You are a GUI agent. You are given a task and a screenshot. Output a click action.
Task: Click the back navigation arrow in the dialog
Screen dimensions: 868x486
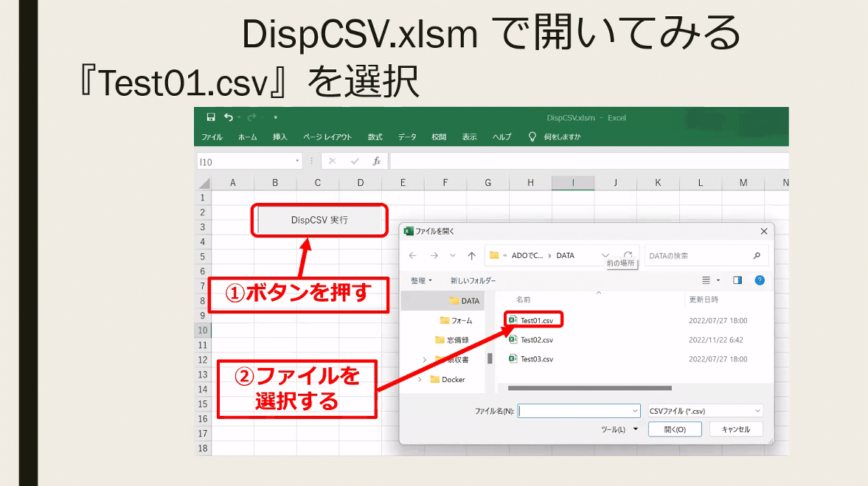click(413, 254)
